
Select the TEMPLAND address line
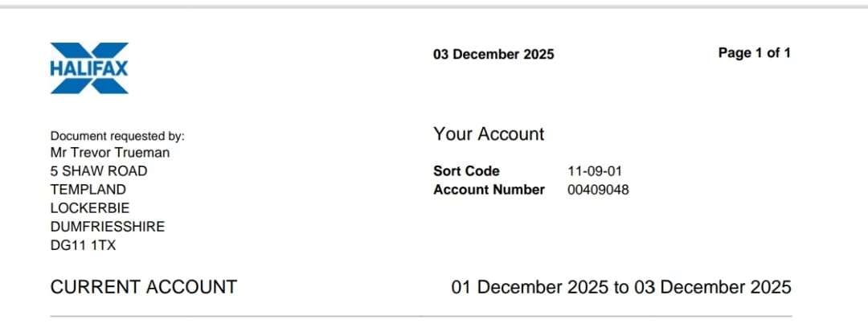[88, 190]
